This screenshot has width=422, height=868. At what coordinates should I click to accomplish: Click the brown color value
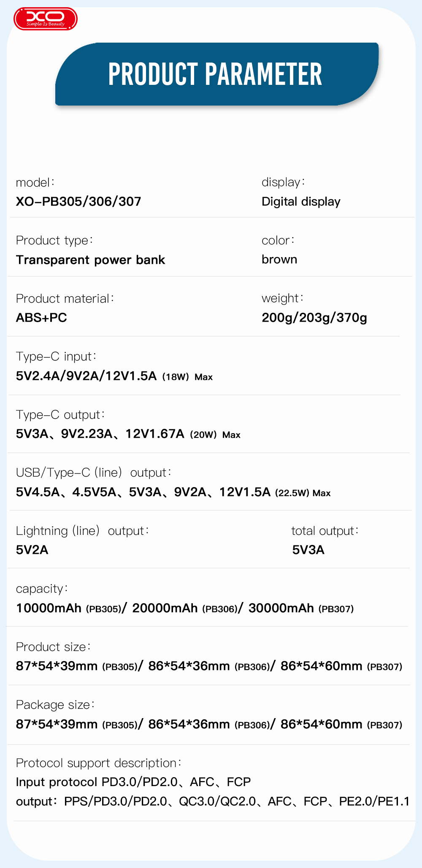pos(279,259)
